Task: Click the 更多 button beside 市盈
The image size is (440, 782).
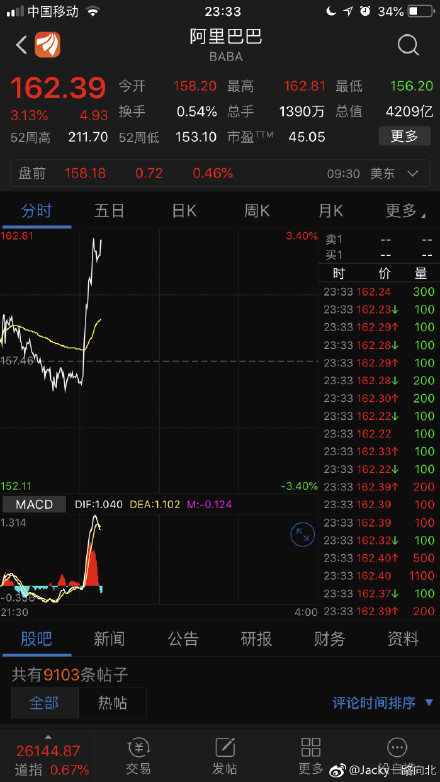Action: click(404, 136)
